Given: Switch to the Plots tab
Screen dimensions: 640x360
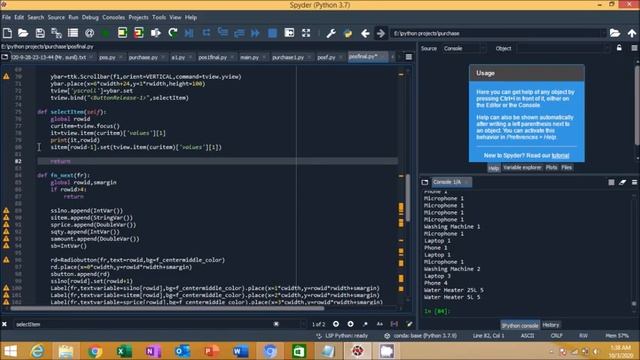Looking at the screenshot, I should (551, 168).
